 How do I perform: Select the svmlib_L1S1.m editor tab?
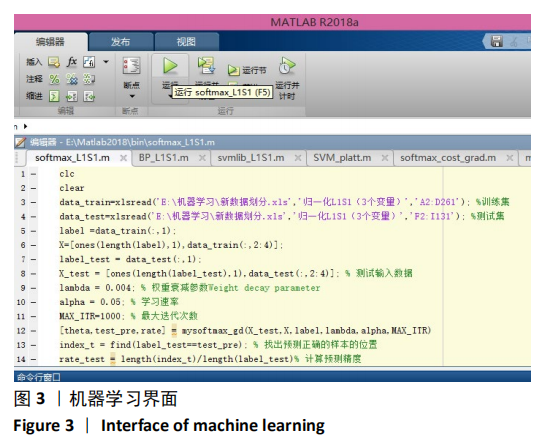coord(251,158)
